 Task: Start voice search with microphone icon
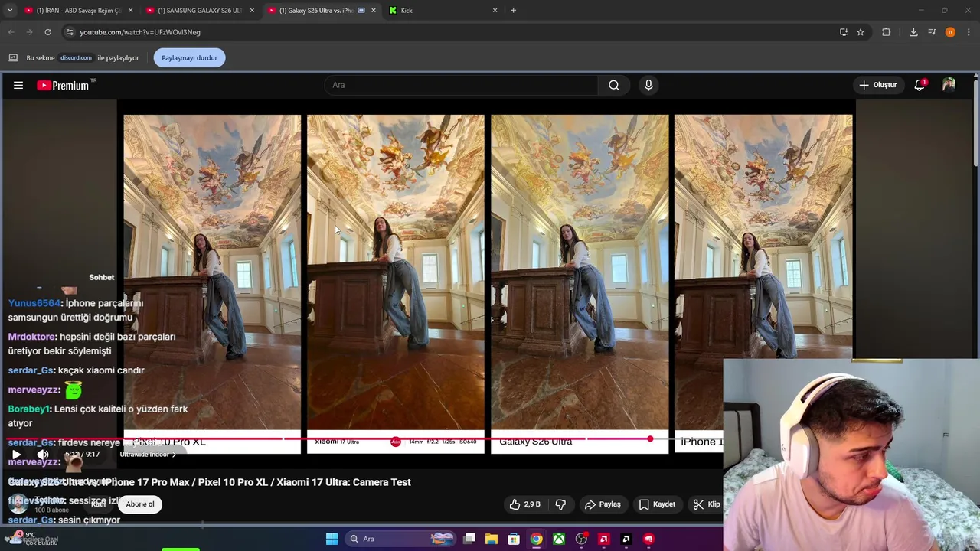[x=648, y=85]
